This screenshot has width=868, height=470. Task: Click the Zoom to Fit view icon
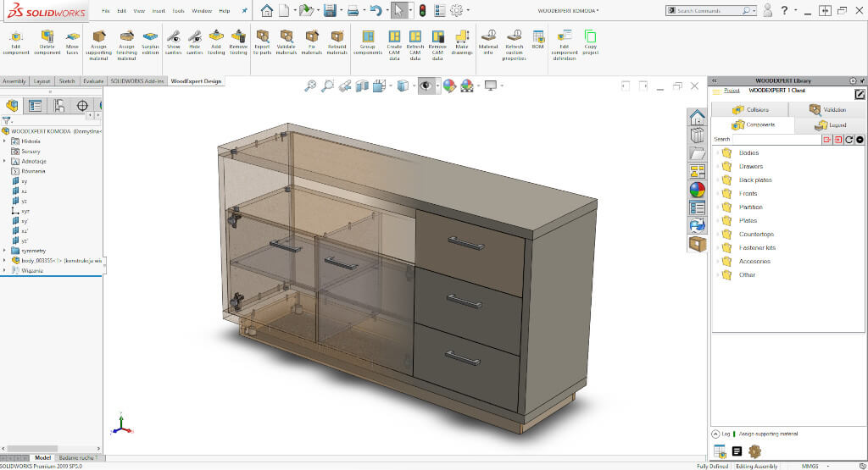pos(310,86)
